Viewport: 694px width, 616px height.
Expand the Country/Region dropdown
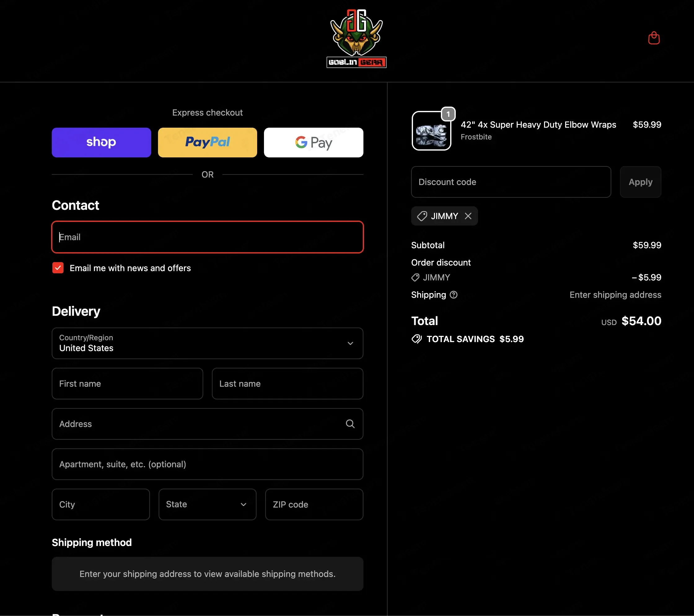[208, 343]
